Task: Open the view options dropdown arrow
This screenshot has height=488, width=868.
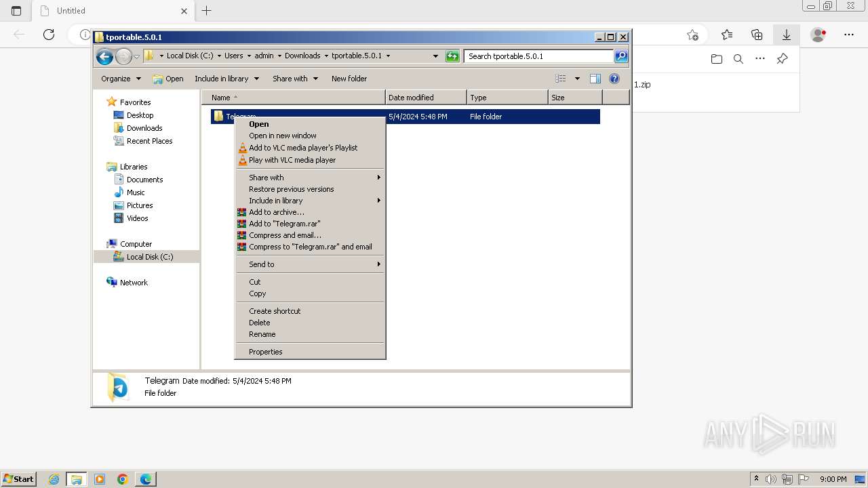Action: click(577, 79)
